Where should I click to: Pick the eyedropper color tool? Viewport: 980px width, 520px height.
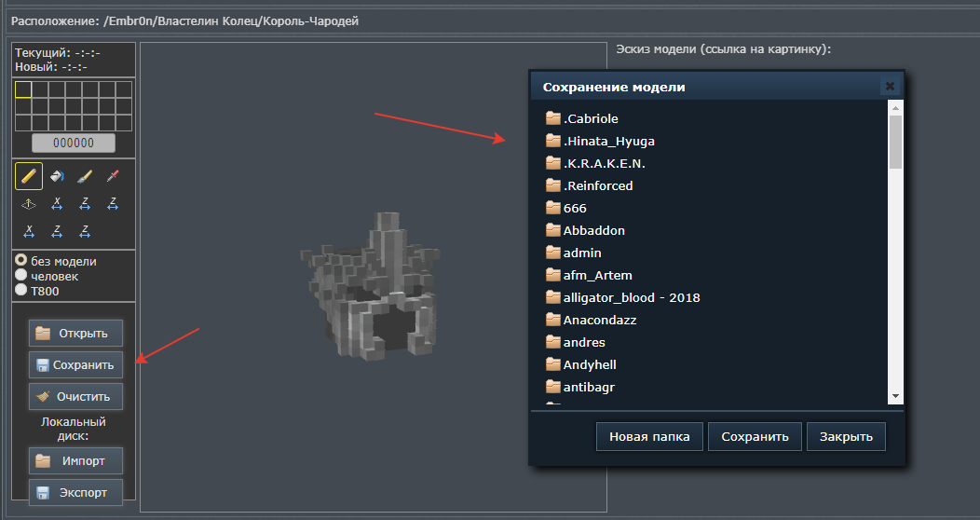[113, 176]
